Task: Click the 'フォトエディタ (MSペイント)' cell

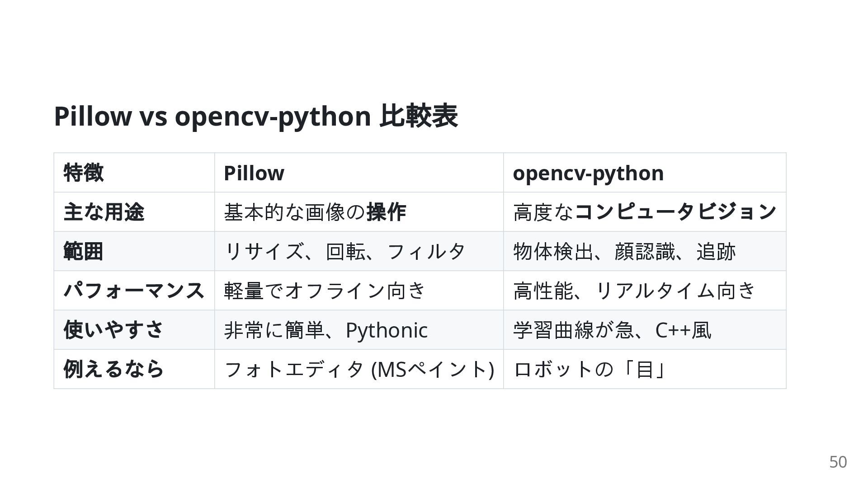Action: pos(359,369)
